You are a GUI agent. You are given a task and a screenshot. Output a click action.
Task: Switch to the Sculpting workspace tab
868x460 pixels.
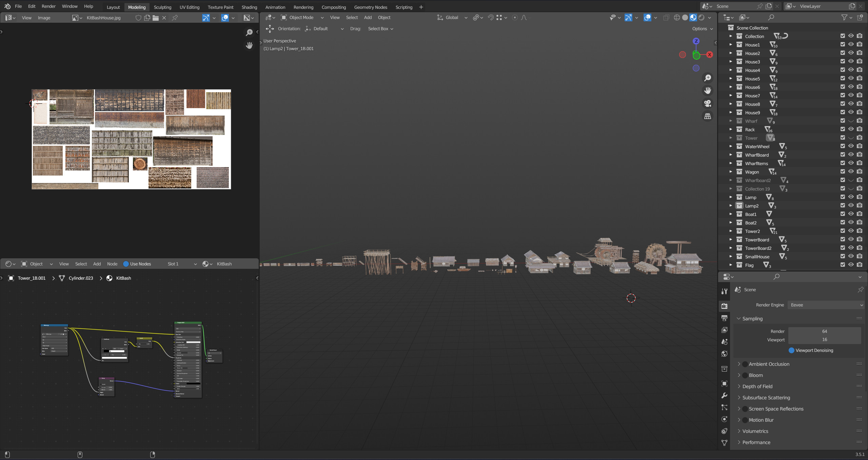[x=162, y=7]
